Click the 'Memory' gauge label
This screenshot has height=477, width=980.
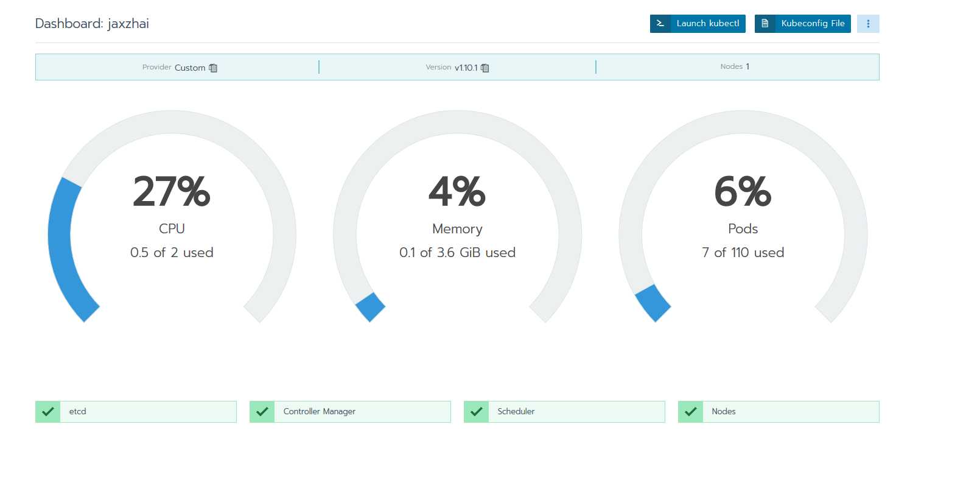click(457, 229)
